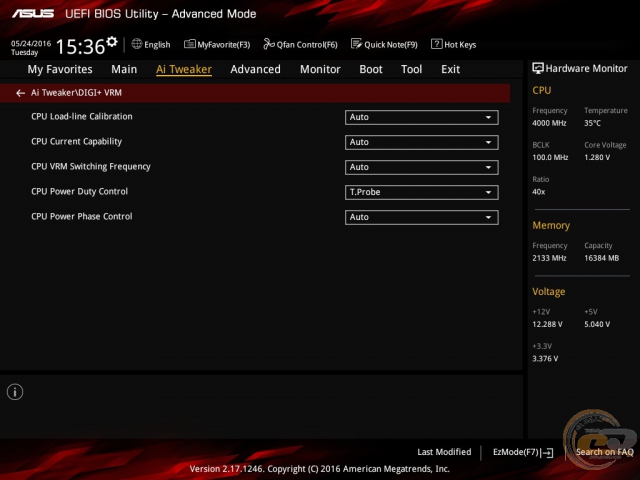Open CPU Current Capability dropdown
This screenshot has height=480, width=640.
(422, 142)
